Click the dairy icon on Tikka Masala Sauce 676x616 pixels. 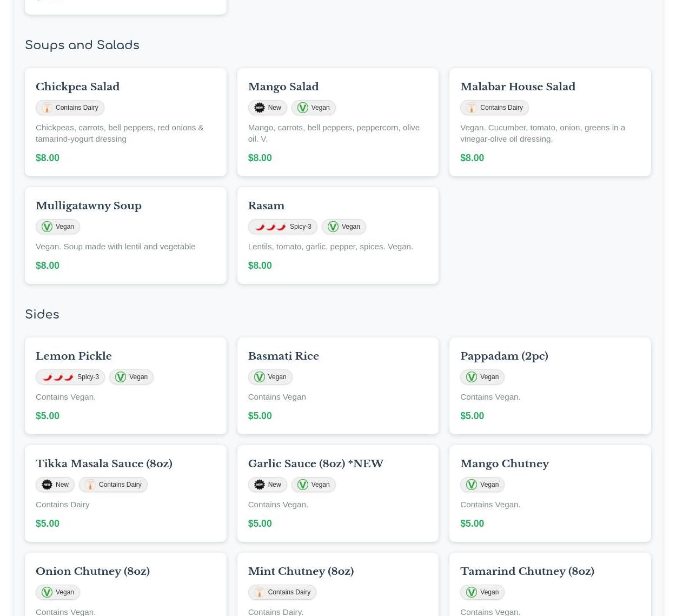click(90, 485)
